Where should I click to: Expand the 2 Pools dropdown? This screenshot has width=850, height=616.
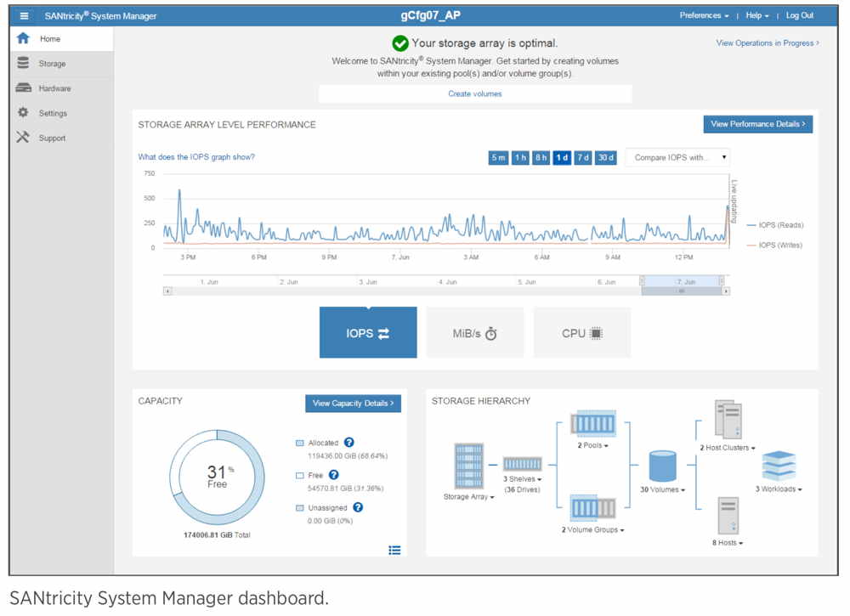coord(592,445)
